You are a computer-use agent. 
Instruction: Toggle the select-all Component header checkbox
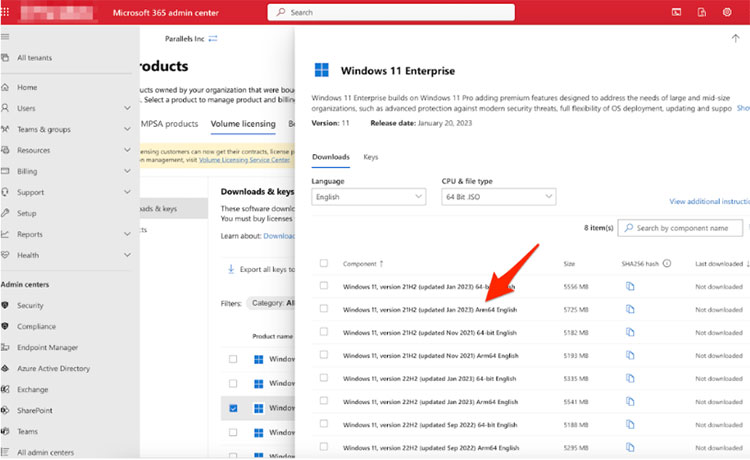pyautogui.click(x=323, y=264)
